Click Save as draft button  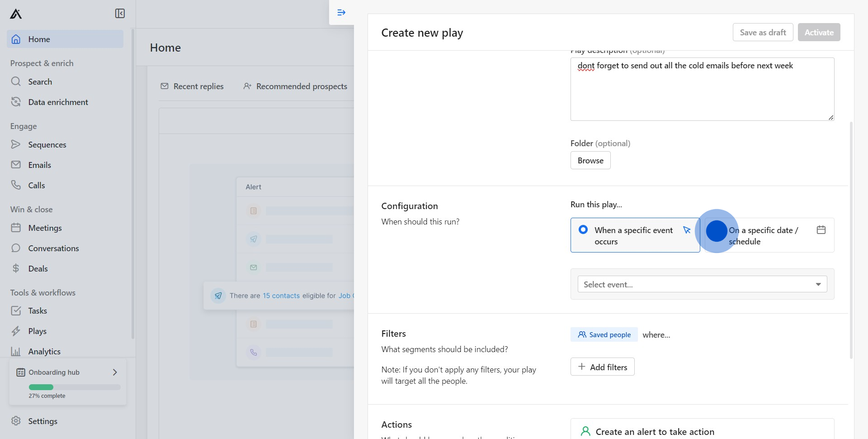763,33
